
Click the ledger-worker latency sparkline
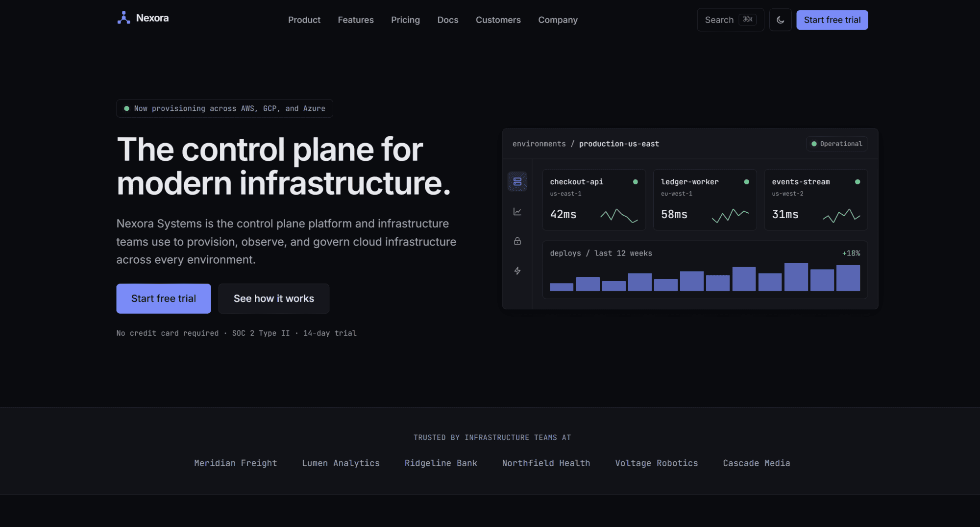[731, 215]
